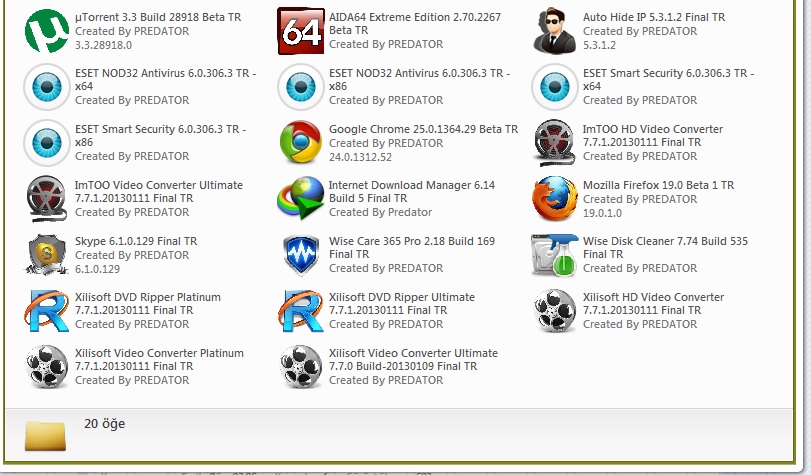Screen dimensions: 811x475
Task: Click name Xilisoft DVD Ripper Ultimate
Action: pos(402,297)
